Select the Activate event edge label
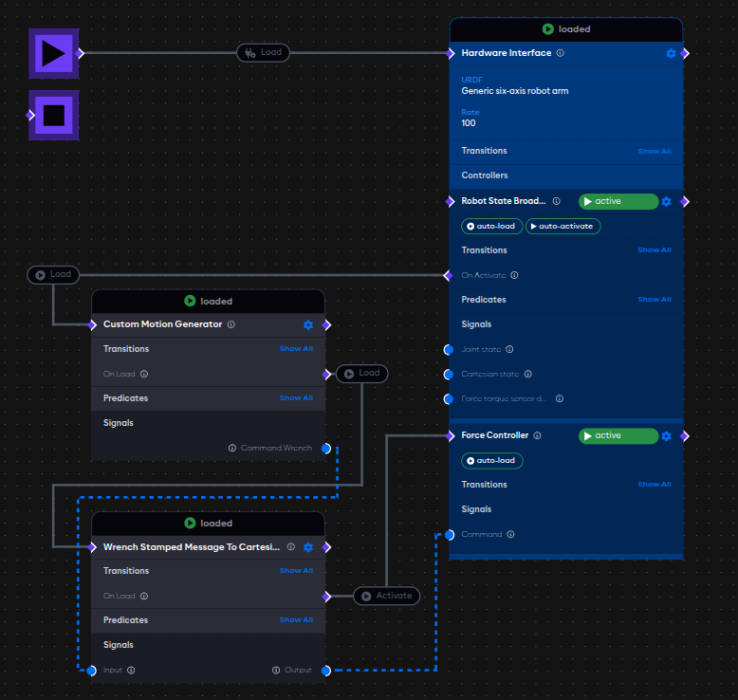 [x=386, y=596]
